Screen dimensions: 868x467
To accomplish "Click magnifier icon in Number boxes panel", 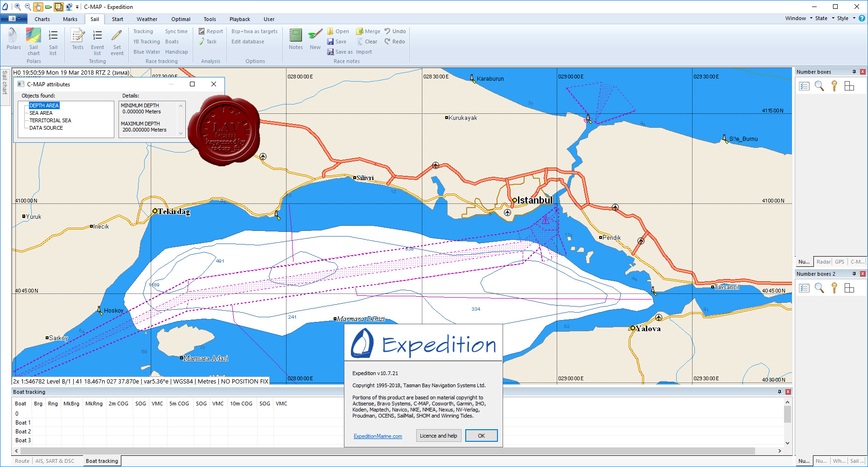I will (819, 86).
